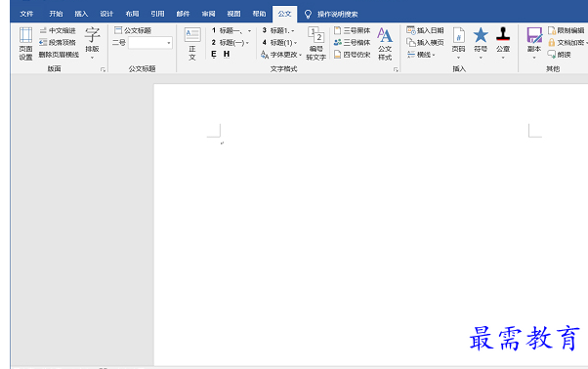This screenshot has height=369, width=588.
Task: Apply heading style 4 标题(1)
Action: (x=276, y=43)
